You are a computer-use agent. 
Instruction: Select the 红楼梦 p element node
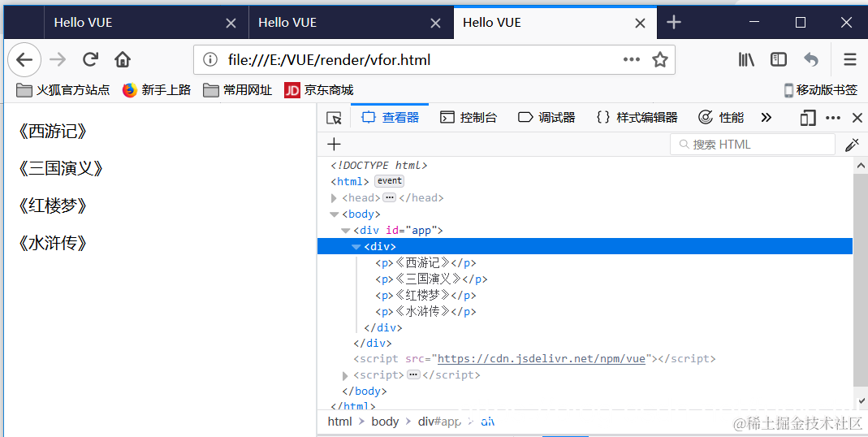(425, 295)
